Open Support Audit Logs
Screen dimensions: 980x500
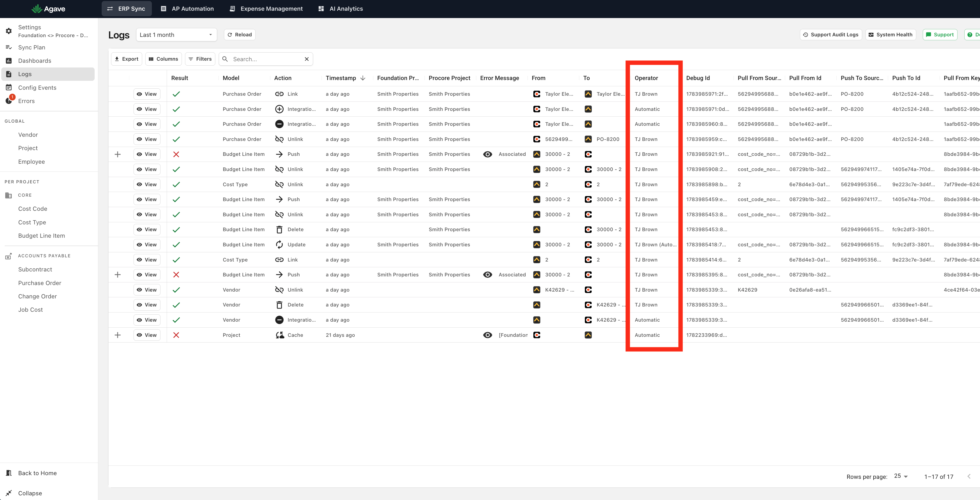[831, 35]
